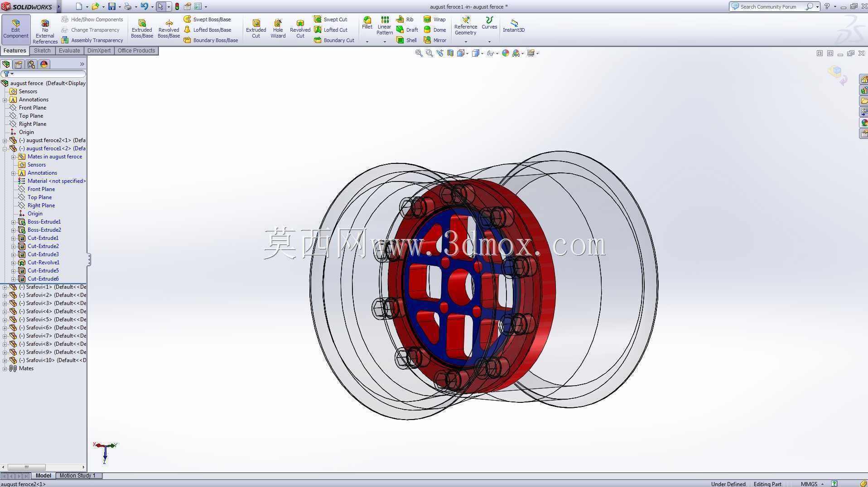Expand the Mates folder at tree bottom
868x487 pixels.
[5, 368]
